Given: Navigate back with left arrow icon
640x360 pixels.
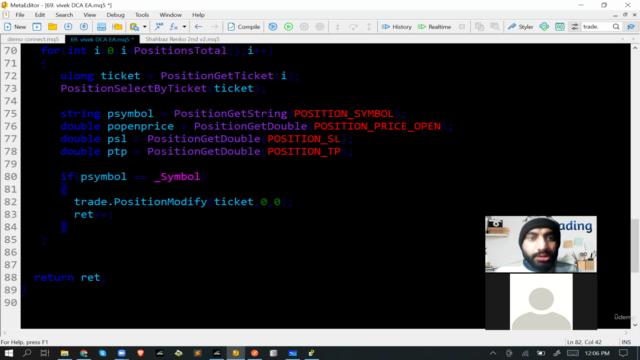Looking at the screenshot, I should [x=198, y=27].
